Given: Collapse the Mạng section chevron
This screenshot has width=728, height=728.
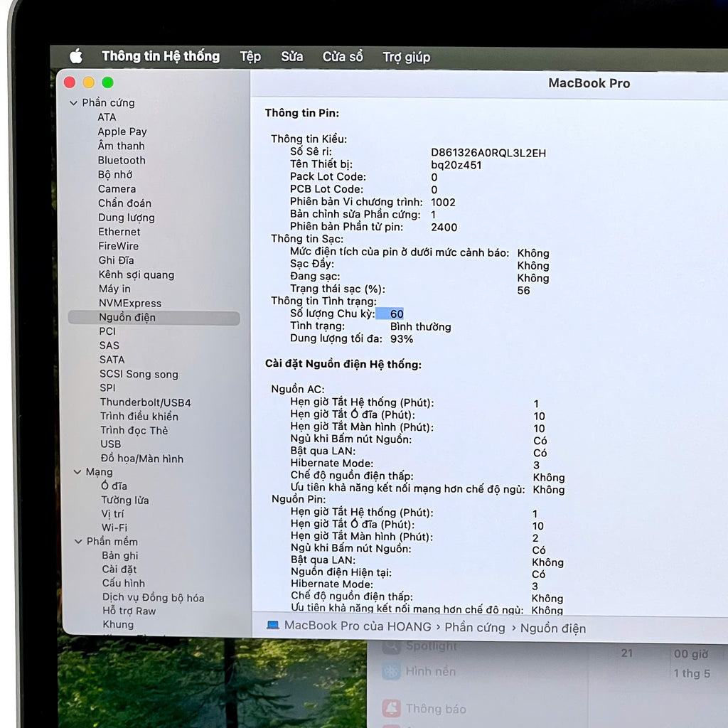Looking at the screenshot, I should coord(77,472).
